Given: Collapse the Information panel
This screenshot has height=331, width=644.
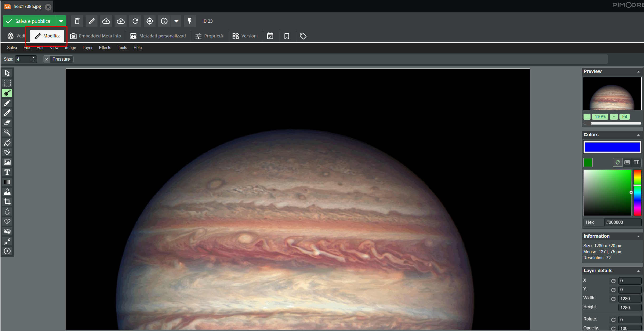Looking at the screenshot, I should pos(638,236).
